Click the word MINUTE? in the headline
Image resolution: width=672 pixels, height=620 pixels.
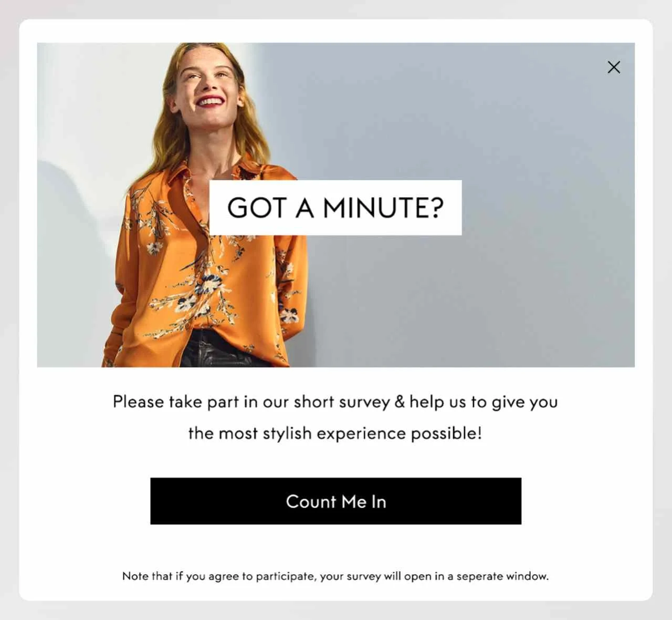383,208
